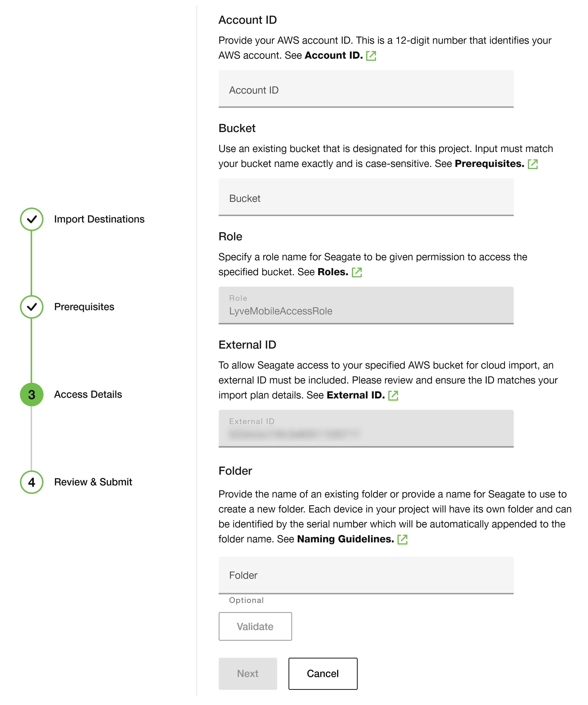Screen dimensions: 588x705
Task: Click the step 3 Access Details circle
Action: 32,394
